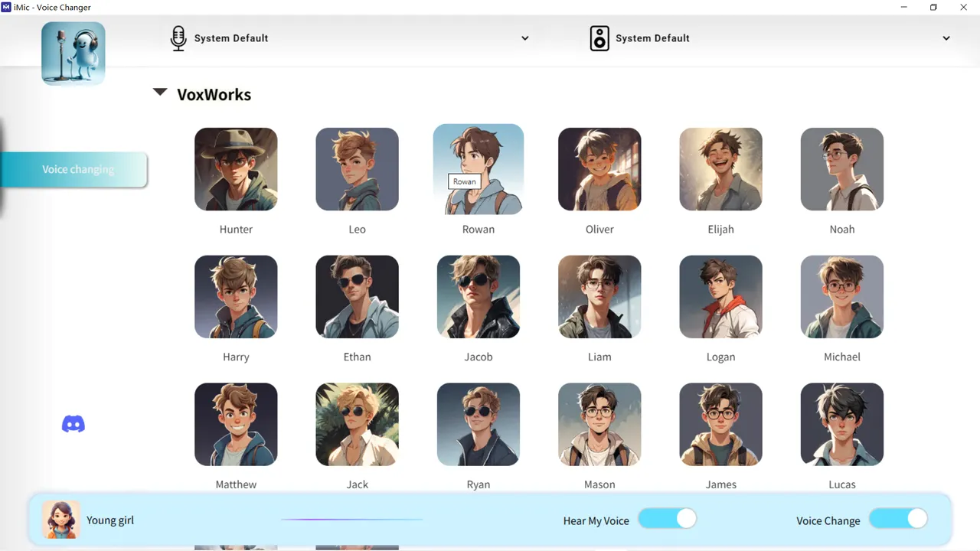Click the Jacob name label
The height and width of the screenshot is (551, 980).
[479, 357]
